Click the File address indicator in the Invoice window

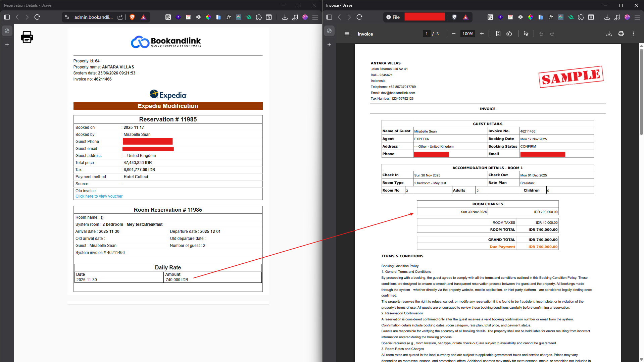pyautogui.click(x=393, y=17)
